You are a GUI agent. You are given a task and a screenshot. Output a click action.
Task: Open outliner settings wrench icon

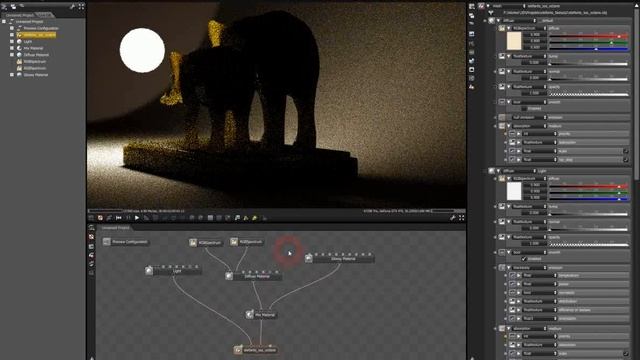(x=72, y=7)
